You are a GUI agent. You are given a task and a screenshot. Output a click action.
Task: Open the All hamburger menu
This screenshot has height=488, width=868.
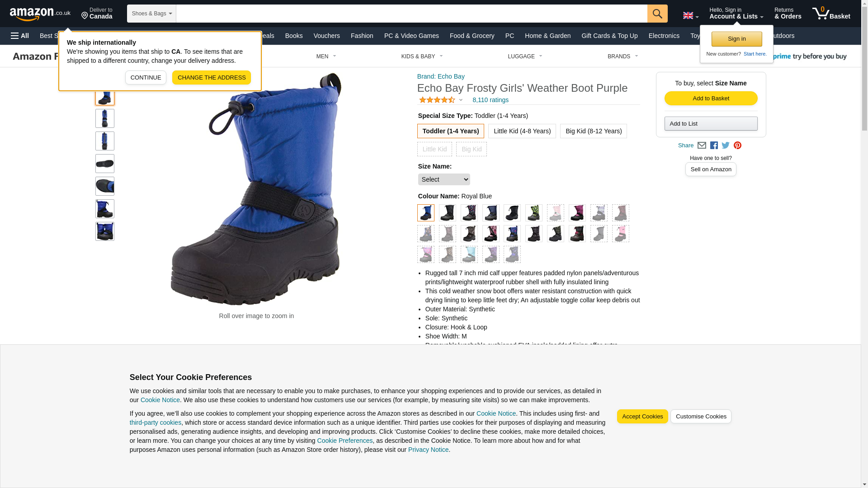(20, 36)
